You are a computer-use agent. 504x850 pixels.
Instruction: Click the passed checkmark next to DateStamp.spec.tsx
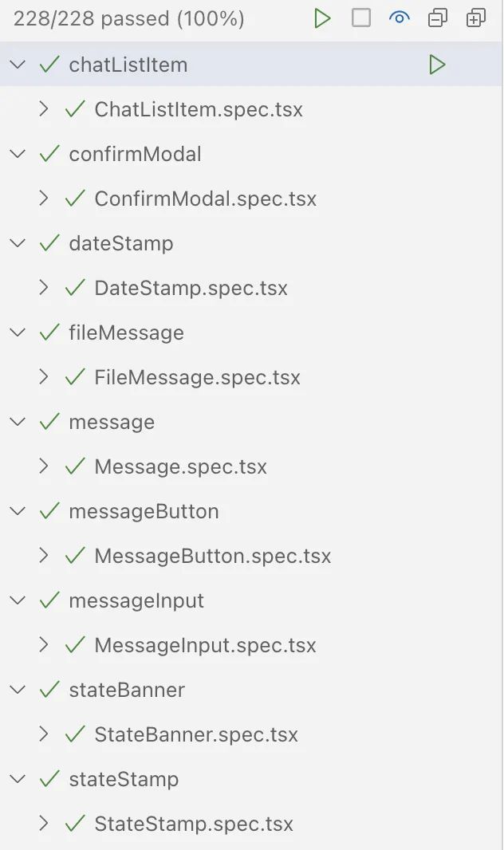75,288
